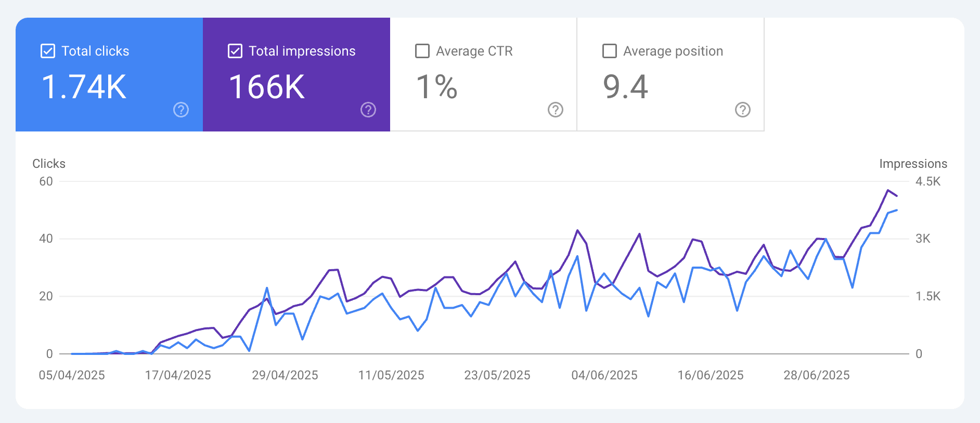Click the 4.5K impressions axis label
The image size is (980, 423).
[x=928, y=181]
